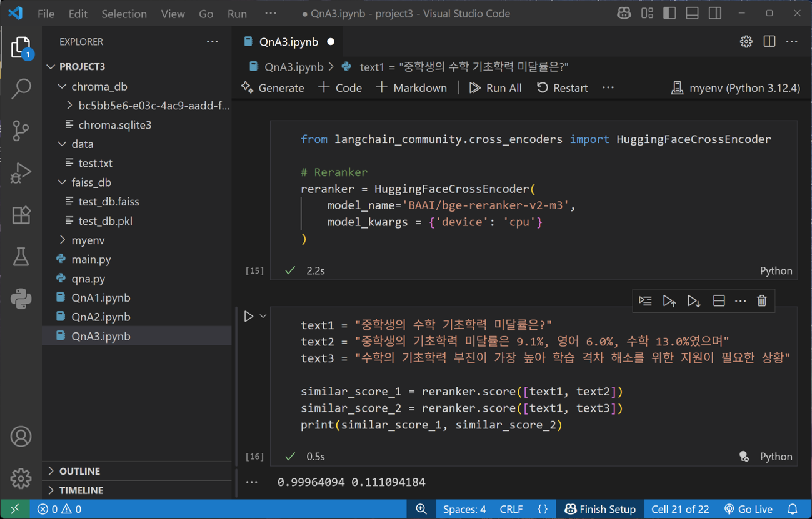
Task: Open the Testing flask view
Action: [21, 257]
